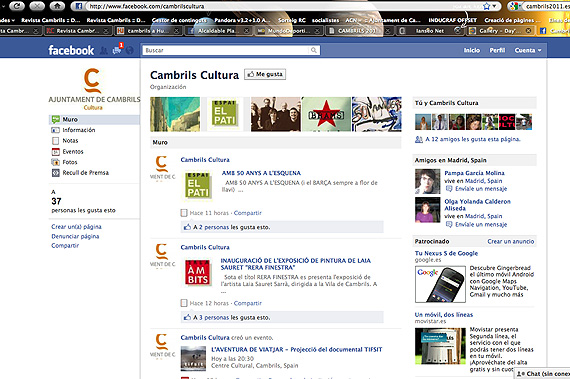Open messages icon with red notification badge
The width and height of the screenshot is (570, 379).
(x=117, y=50)
